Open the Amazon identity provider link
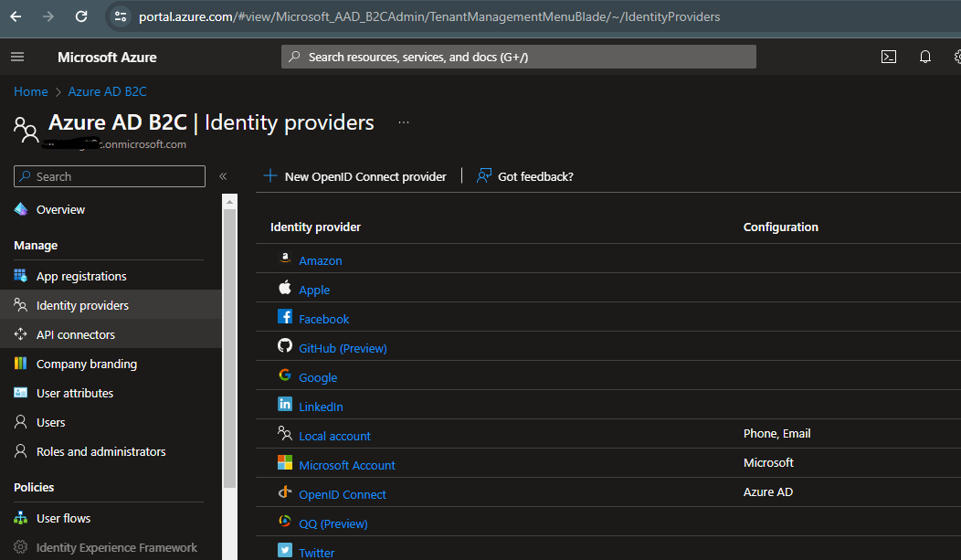Viewport: 961px width, 560px height. pyautogui.click(x=321, y=260)
